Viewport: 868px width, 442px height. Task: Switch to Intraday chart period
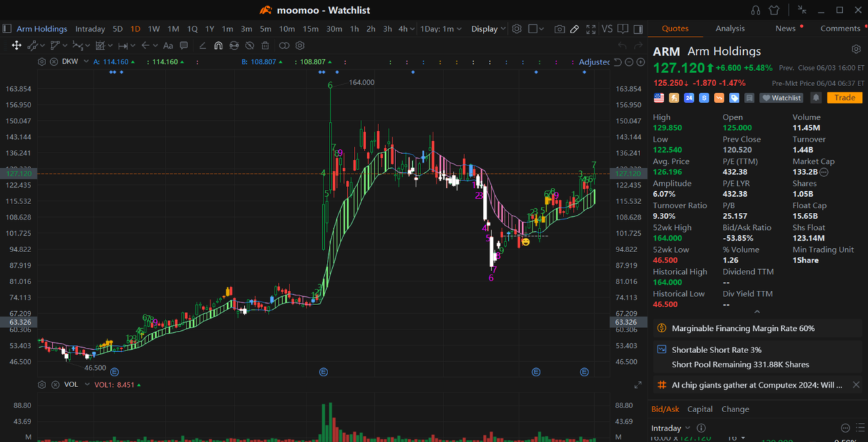pyautogui.click(x=90, y=29)
